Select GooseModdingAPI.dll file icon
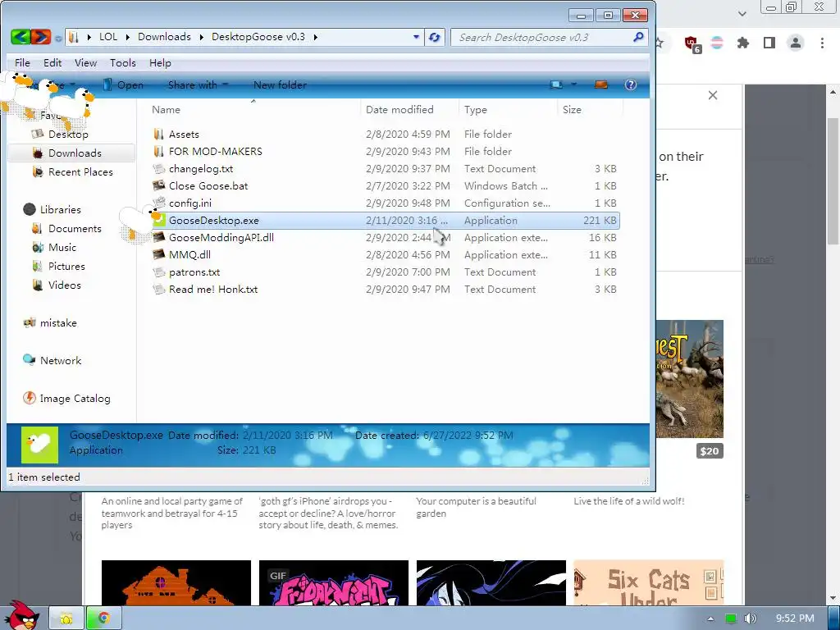The image size is (840, 630). [158, 237]
